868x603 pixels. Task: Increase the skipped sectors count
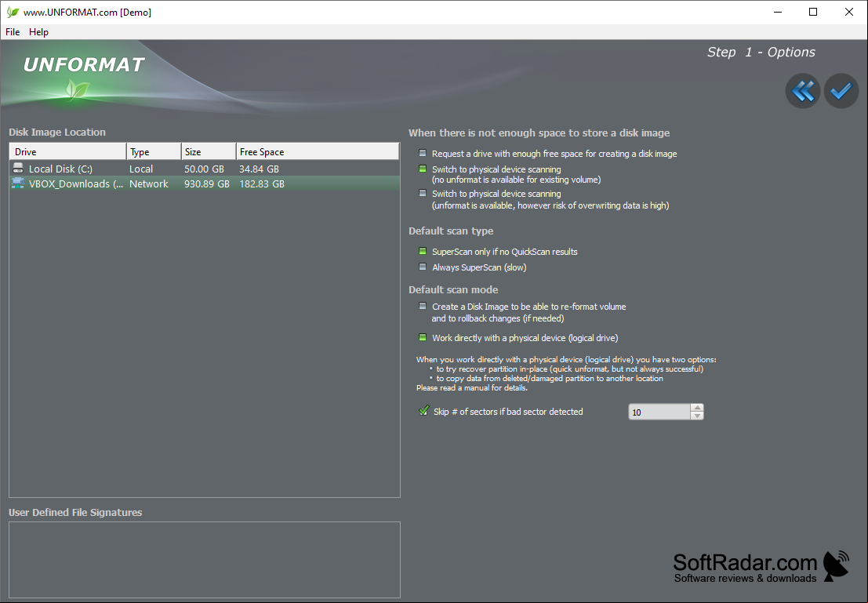698,408
